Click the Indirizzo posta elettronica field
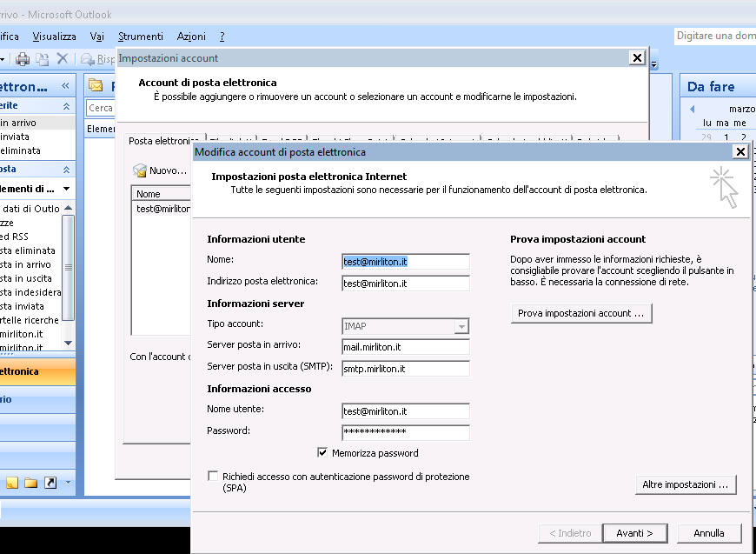 click(x=406, y=284)
